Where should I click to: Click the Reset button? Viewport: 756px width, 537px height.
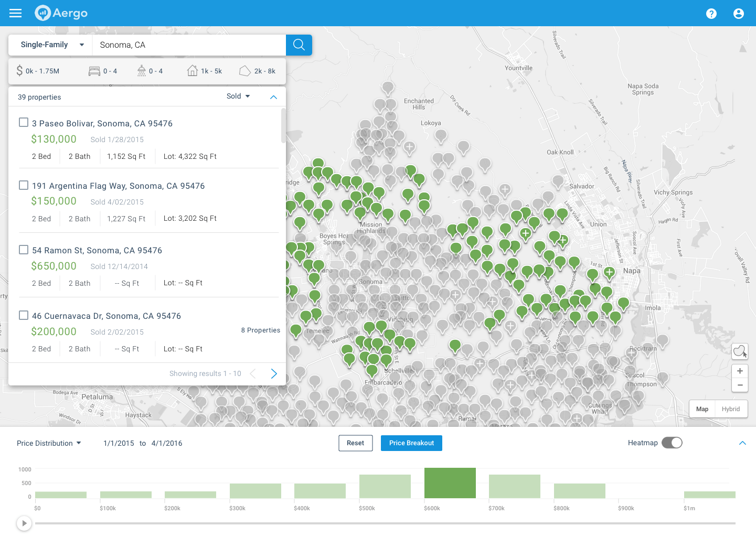(x=355, y=443)
